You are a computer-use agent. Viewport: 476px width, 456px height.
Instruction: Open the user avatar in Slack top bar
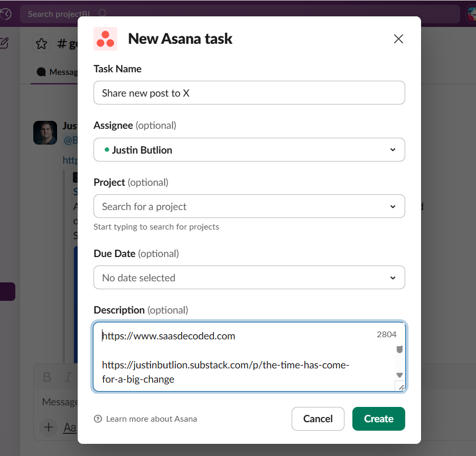(x=471, y=14)
